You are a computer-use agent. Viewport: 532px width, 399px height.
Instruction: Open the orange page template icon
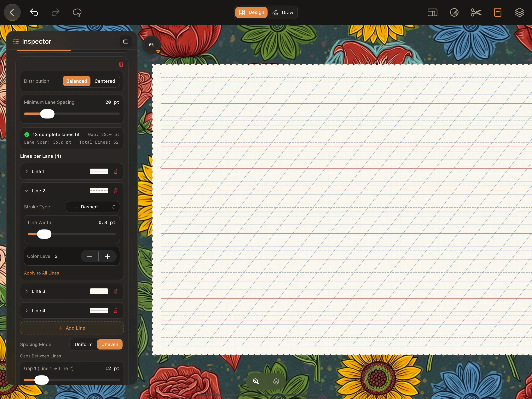point(498,13)
